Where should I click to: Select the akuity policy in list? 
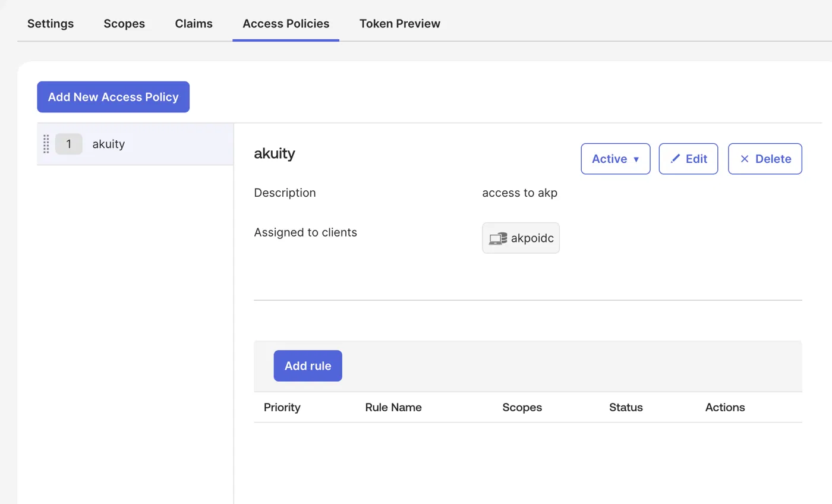[x=135, y=144]
